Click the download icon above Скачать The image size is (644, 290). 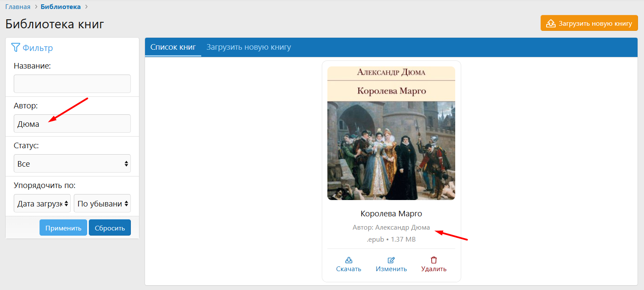coord(348,260)
